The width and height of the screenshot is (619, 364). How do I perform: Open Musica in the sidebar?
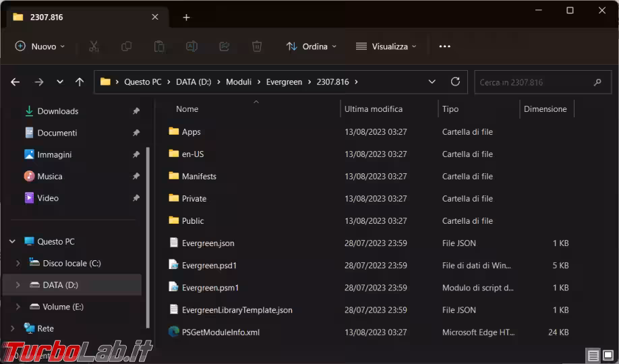[x=50, y=176]
